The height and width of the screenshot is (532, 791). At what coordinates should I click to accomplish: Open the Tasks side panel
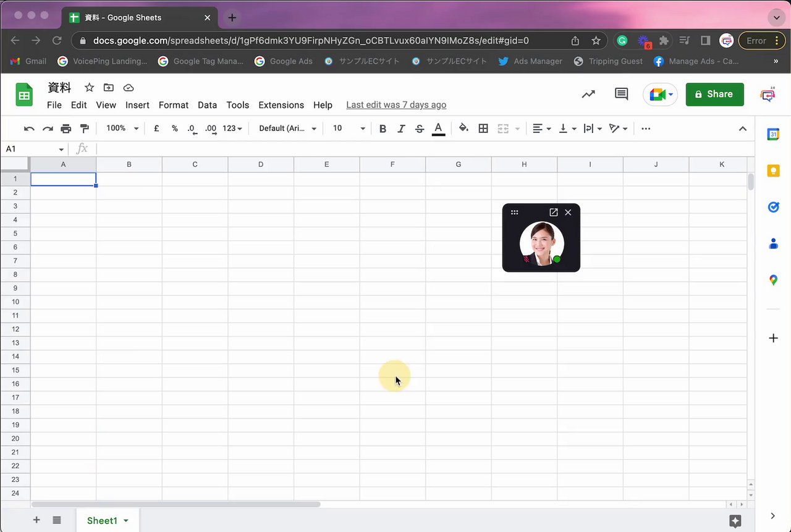(773, 207)
